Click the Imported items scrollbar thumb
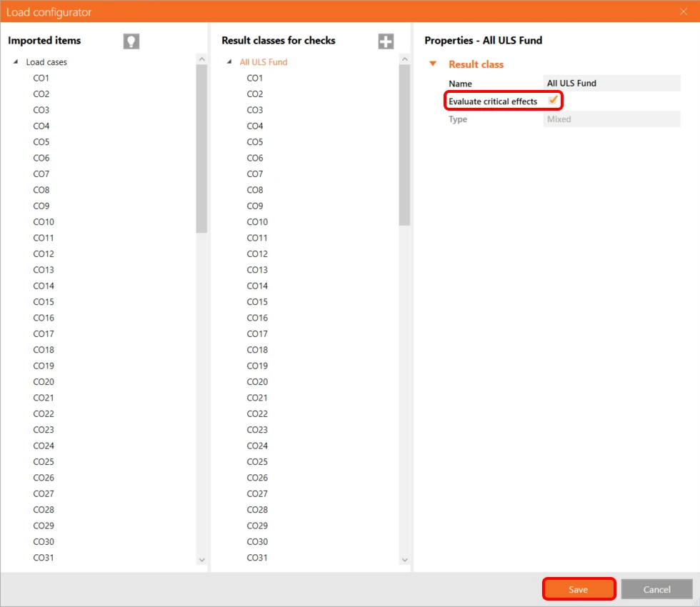 click(x=201, y=149)
